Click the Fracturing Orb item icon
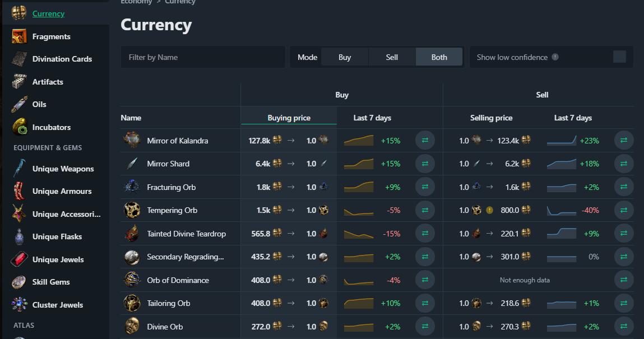Viewport: 644px width, 339px height. (x=132, y=187)
